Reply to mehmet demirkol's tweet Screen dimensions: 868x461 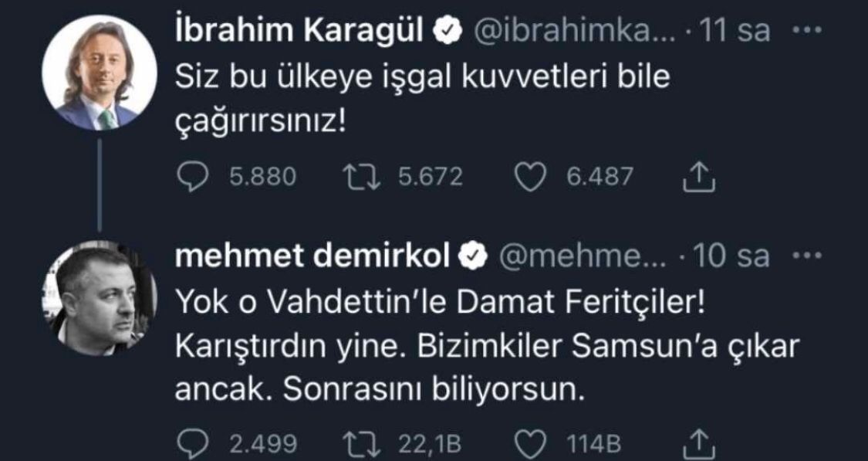pyautogui.click(x=194, y=444)
